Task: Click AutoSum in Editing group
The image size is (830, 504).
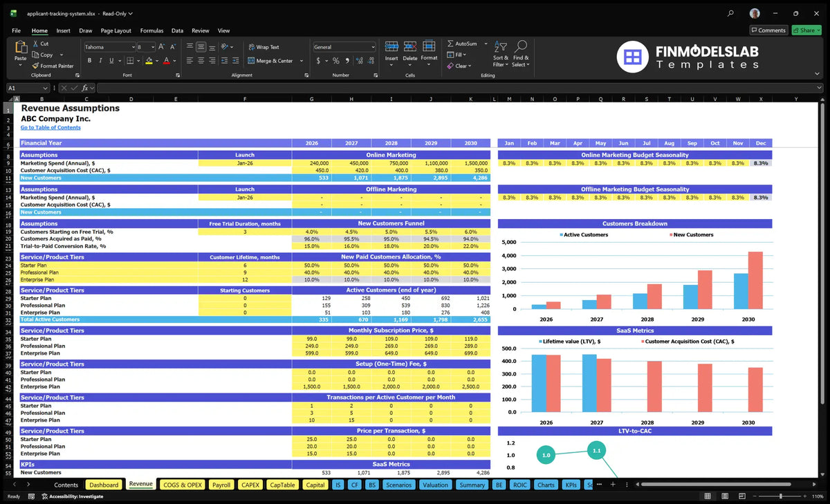Action: point(461,44)
